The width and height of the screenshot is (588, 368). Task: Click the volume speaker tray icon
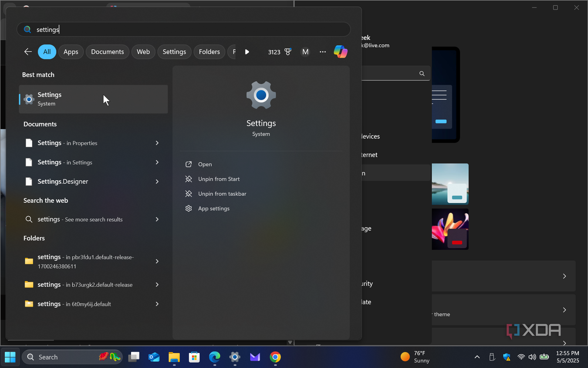pos(532,357)
